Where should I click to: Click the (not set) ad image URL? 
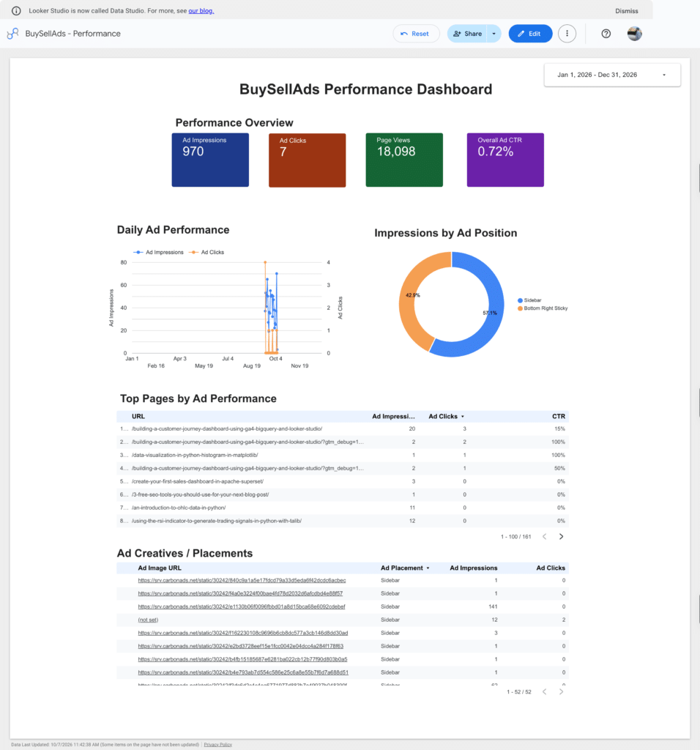coord(148,620)
